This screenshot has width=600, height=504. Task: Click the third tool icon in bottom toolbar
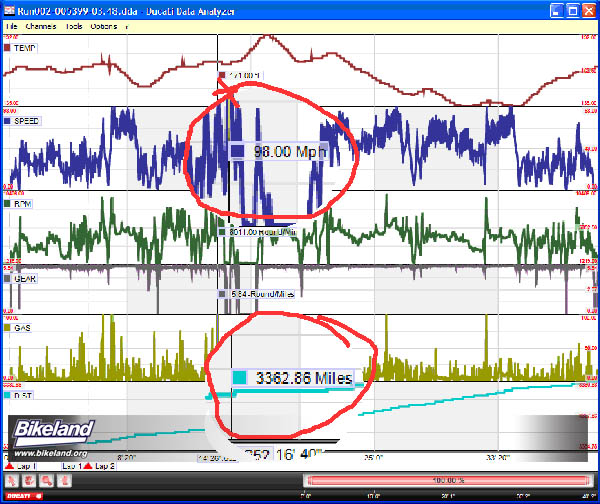click(x=46, y=480)
